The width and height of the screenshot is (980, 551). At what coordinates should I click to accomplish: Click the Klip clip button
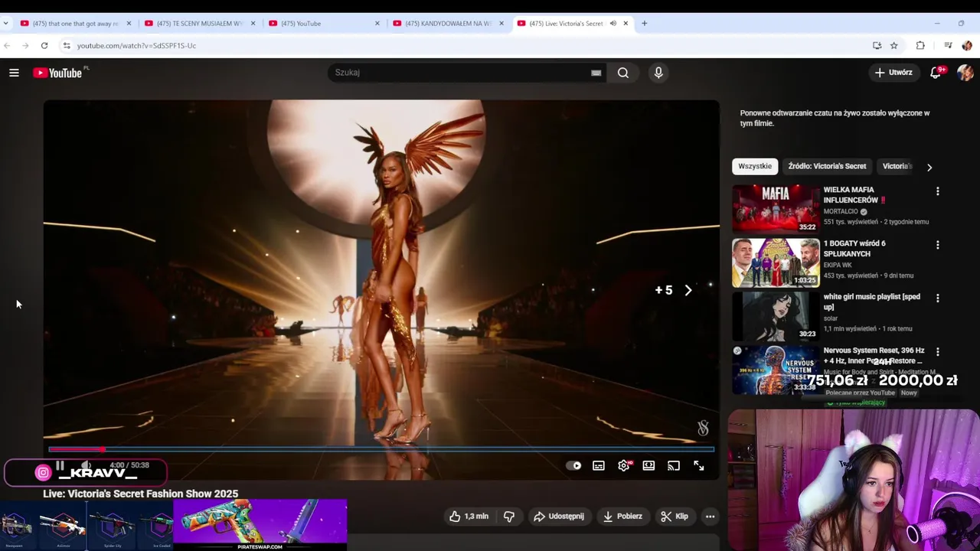click(675, 517)
